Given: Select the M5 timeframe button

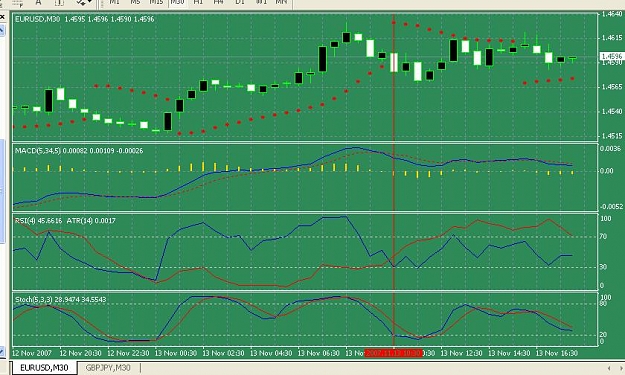Looking at the screenshot, I should click(x=135, y=2).
